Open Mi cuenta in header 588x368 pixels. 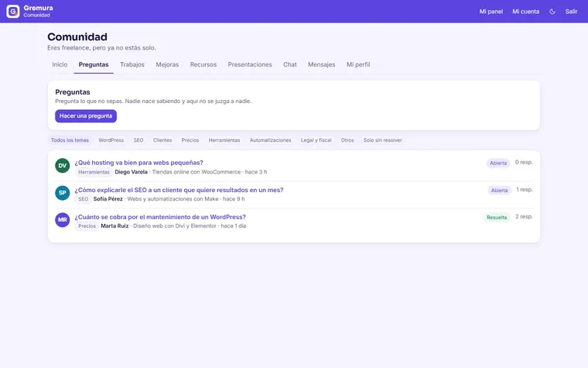526,12
